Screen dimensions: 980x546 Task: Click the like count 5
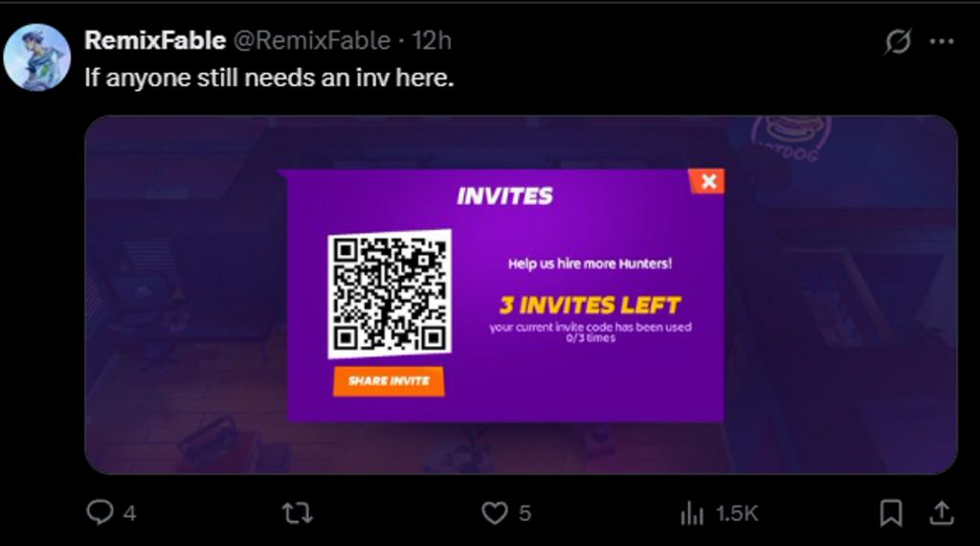pos(525,513)
